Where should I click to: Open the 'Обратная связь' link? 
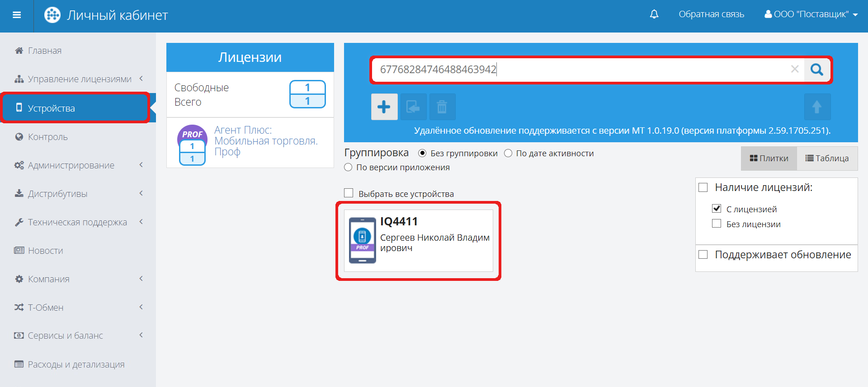pos(711,14)
